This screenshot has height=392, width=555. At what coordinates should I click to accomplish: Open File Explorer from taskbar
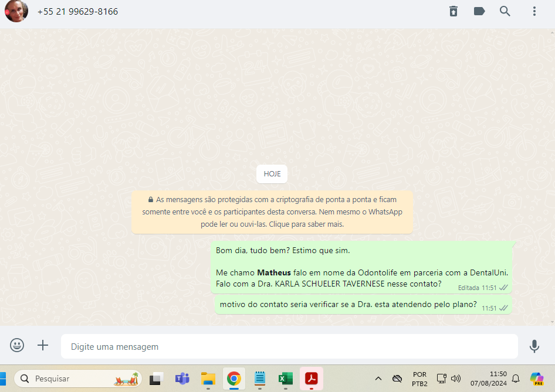click(208, 379)
